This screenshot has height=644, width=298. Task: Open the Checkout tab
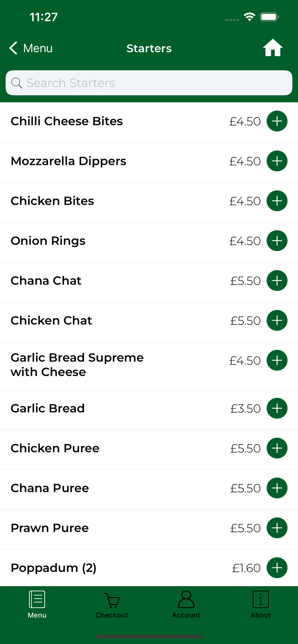click(112, 604)
